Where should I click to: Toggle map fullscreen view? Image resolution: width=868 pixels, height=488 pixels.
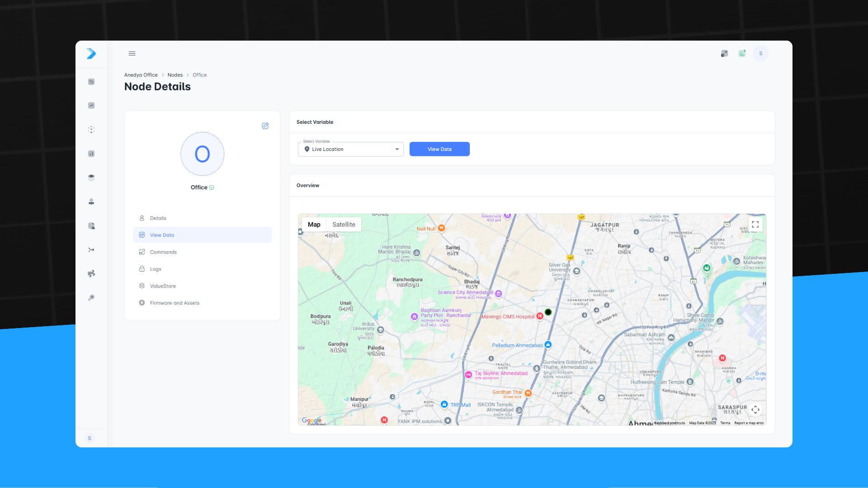[755, 224]
